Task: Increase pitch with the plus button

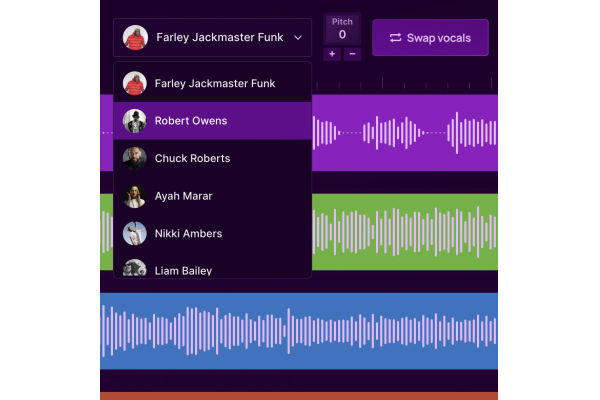Action: tap(332, 54)
